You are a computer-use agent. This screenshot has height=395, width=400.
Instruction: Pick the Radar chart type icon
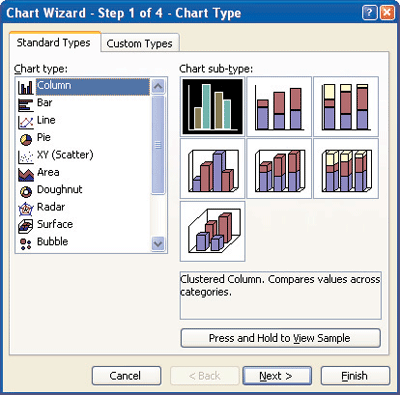click(26, 208)
